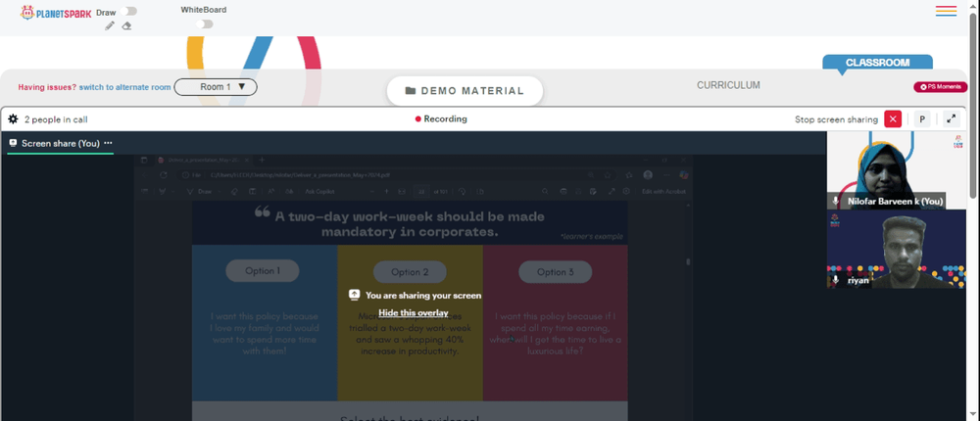980x421 pixels.
Task: Toggle the WhiteBoard switch
Action: [205, 23]
